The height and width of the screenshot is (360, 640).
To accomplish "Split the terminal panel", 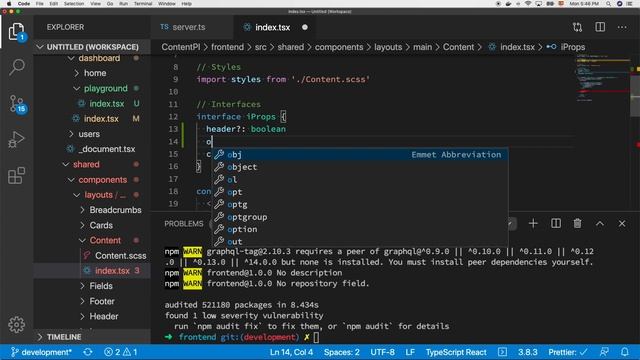I will 556,223.
